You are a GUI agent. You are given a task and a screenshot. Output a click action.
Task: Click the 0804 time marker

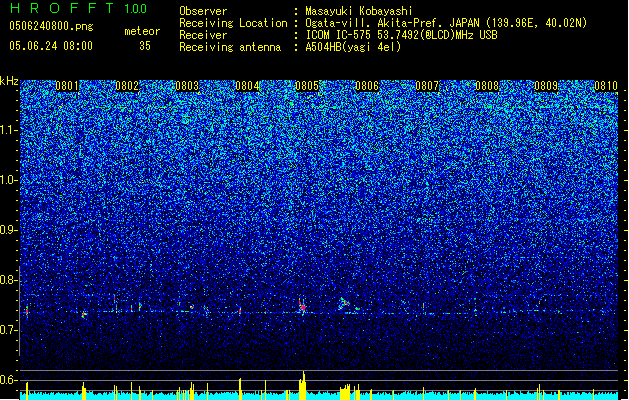tap(247, 86)
